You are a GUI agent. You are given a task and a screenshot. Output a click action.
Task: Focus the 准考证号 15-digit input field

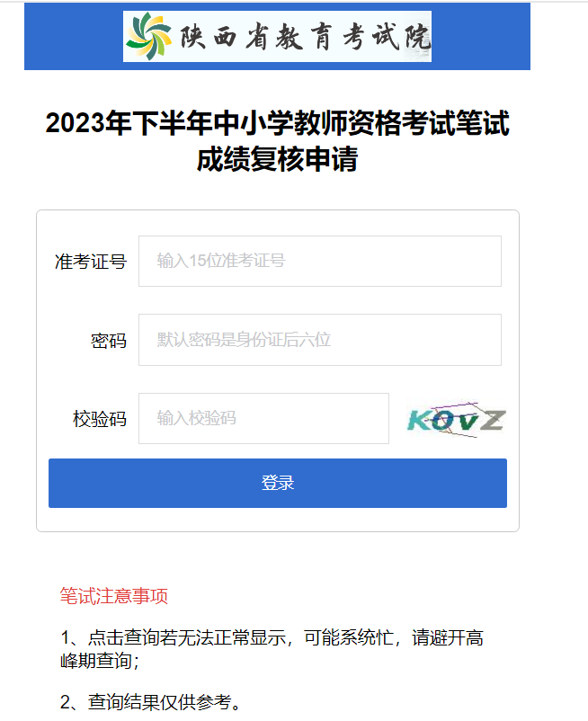click(320, 262)
